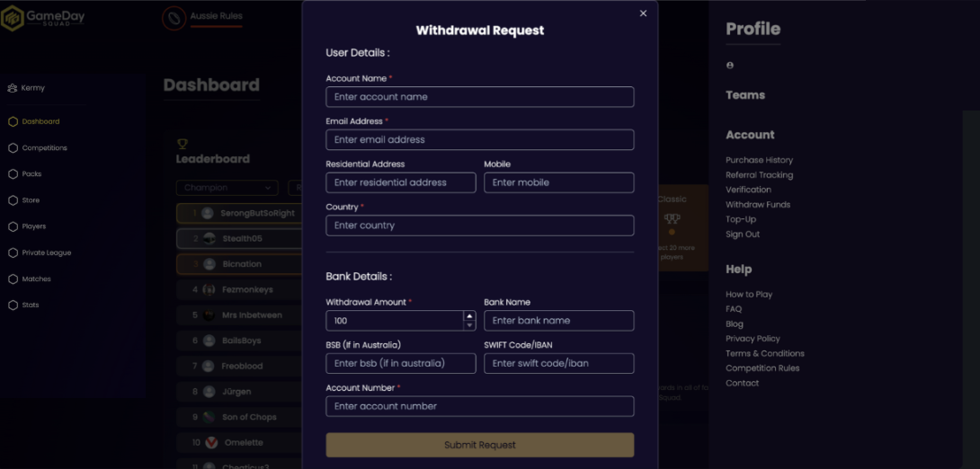Expand the Champion dropdown in Leaderboard
This screenshot has height=469, width=980.
click(227, 188)
